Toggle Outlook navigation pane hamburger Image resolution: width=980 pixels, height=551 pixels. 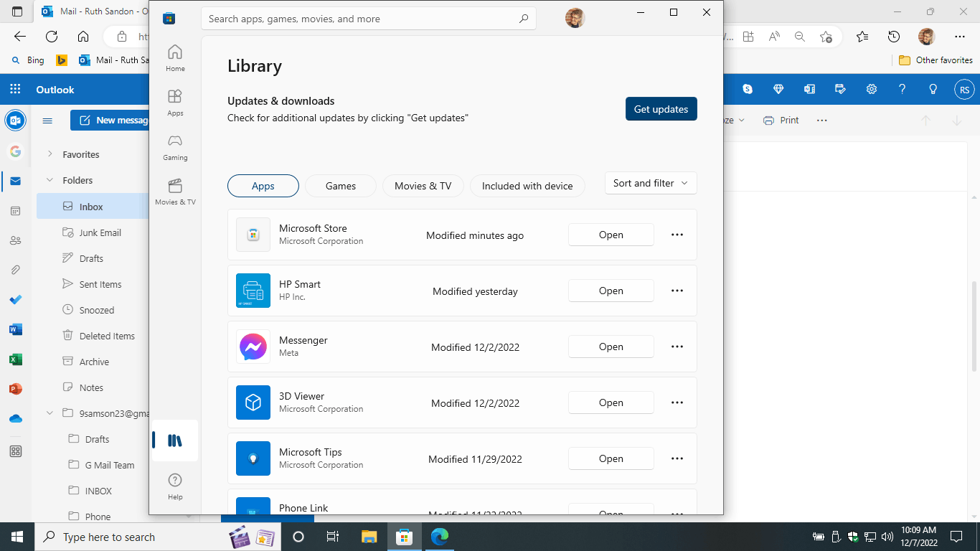[47, 121]
